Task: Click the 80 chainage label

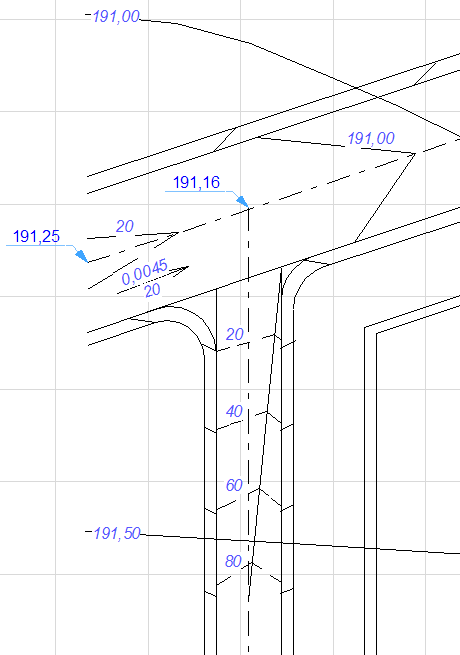Action: pyautogui.click(x=234, y=561)
